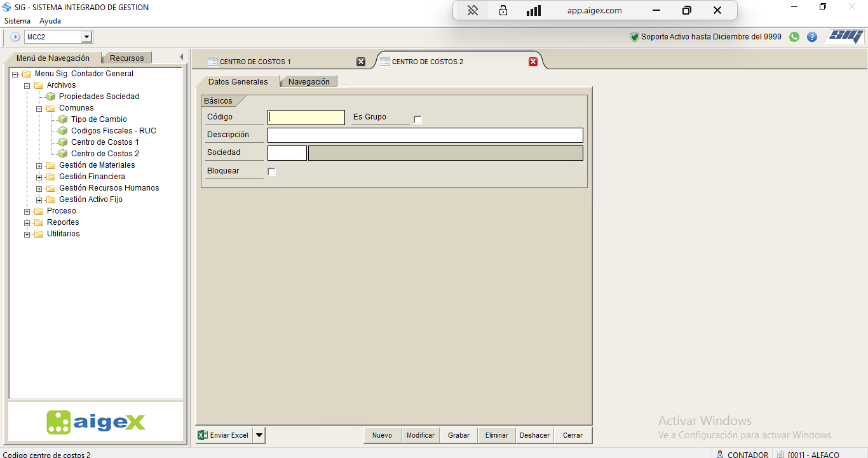Open the Enviar Excel dropdown arrow
This screenshot has height=458, width=868.
(259, 435)
